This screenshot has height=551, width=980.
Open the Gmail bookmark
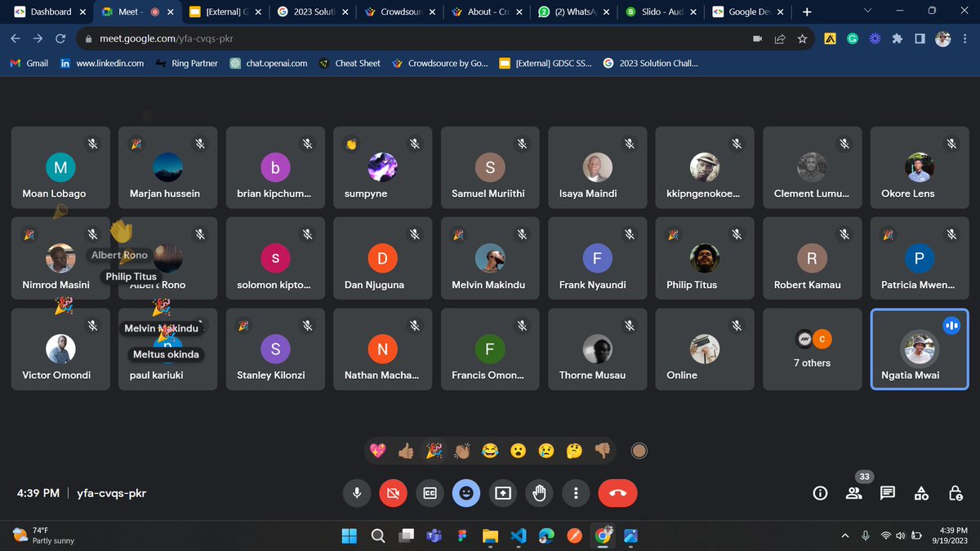tap(29, 63)
